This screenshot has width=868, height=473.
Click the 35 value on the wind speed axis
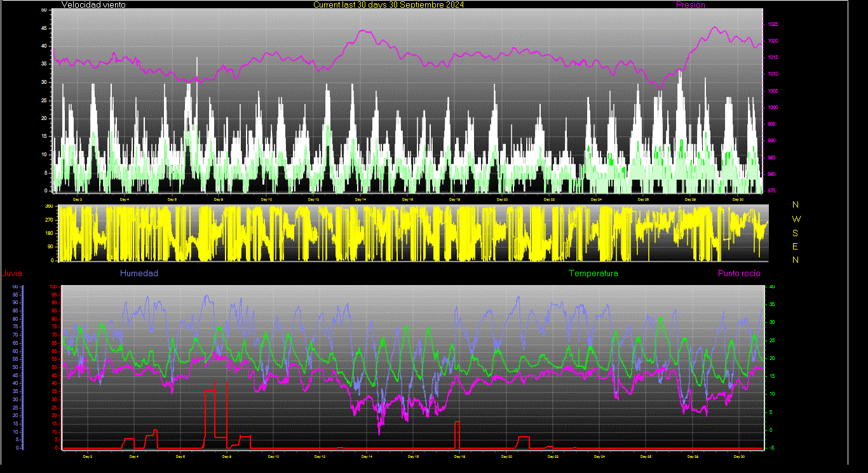pyautogui.click(x=44, y=64)
